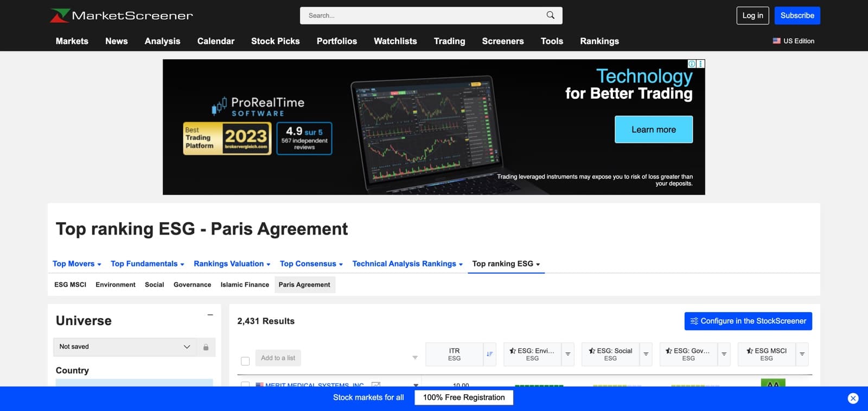Open the Calendar menu

(216, 41)
